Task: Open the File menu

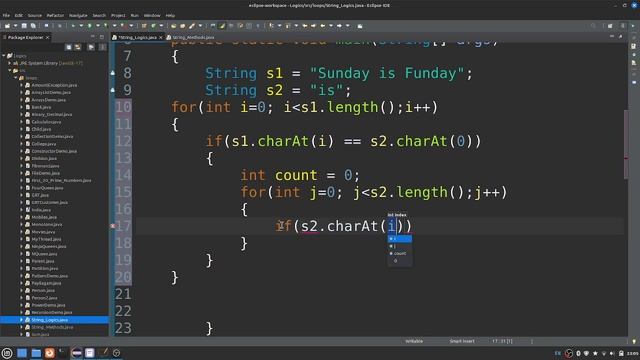Action: (6, 16)
